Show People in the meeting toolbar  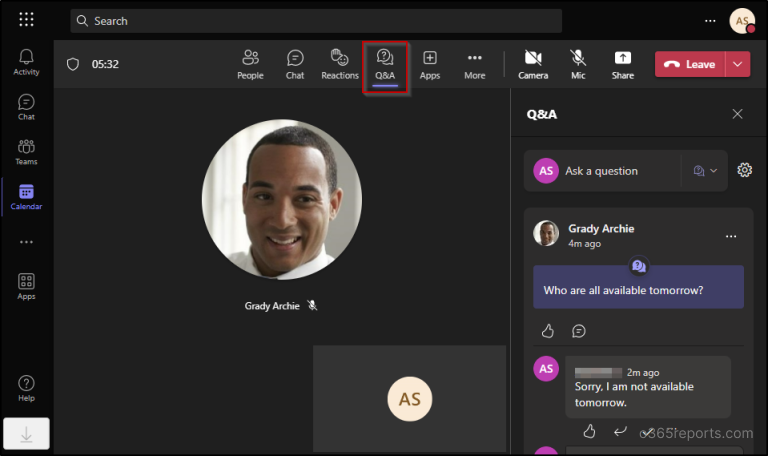pyautogui.click(x=250, y=64)
